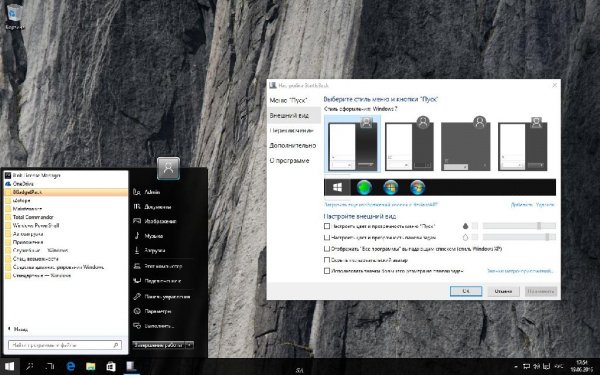Viewport: 600px width, 375px height.
Task: Go to the Меню "Пуск" settings tab
Action: (x=289, y=100)
